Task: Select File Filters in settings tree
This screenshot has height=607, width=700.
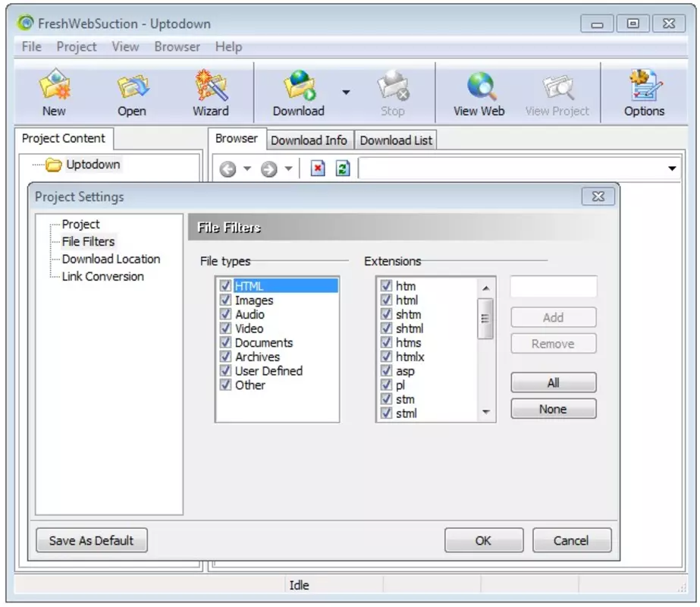Action: coord(89,241)
